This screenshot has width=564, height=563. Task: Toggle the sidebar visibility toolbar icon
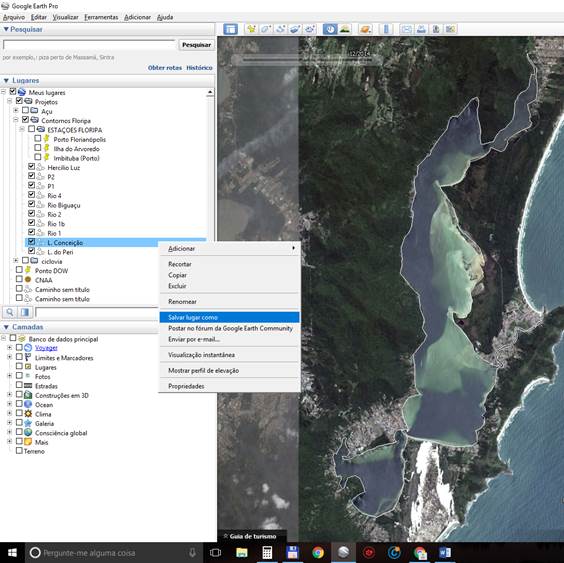tap(230, 29)
